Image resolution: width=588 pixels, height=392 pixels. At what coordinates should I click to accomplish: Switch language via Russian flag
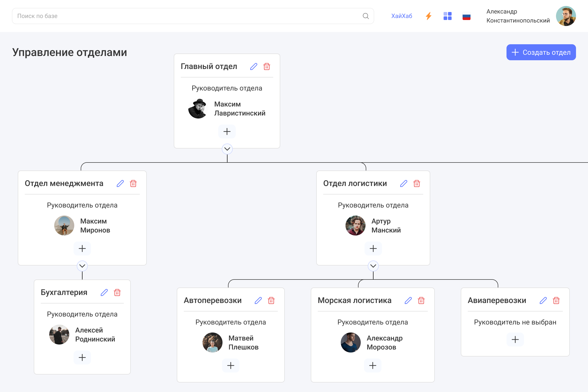466,16
